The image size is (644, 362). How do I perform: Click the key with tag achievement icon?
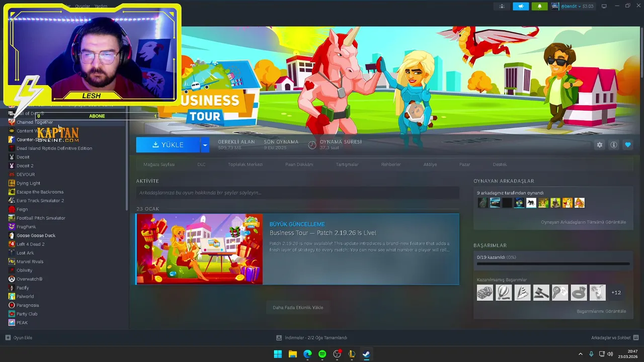point(560,293)
